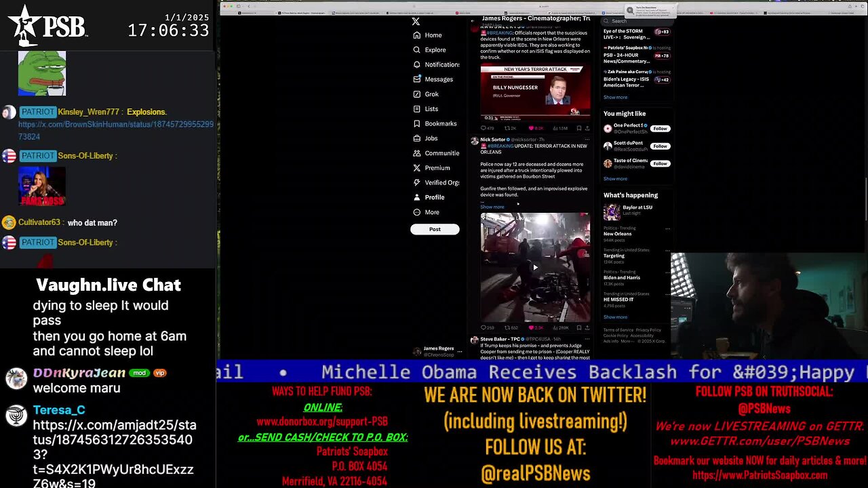The height and width of the screenshot is (488, 868).
Task: Click the #BREAKING hashtag in Nick Sortor post
Action: point(500,146)
